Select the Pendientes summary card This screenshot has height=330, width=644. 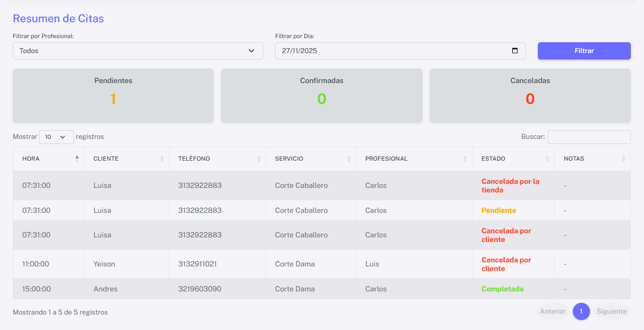pos(113,96)
